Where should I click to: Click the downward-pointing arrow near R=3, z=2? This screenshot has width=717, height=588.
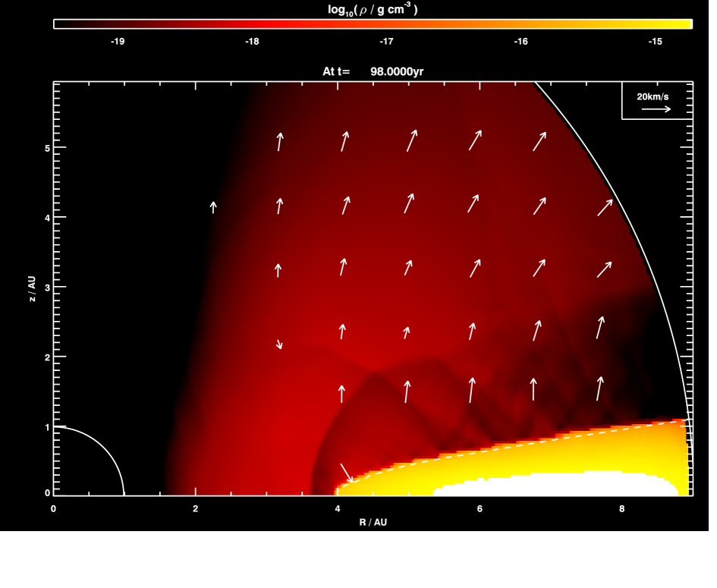coord(279,344)
